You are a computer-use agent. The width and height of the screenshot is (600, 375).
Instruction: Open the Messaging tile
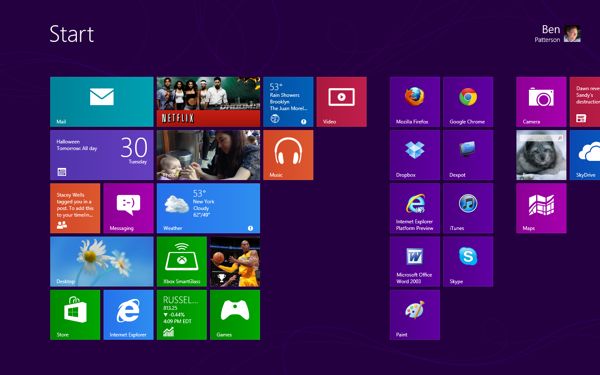click(x=128, y=208)
